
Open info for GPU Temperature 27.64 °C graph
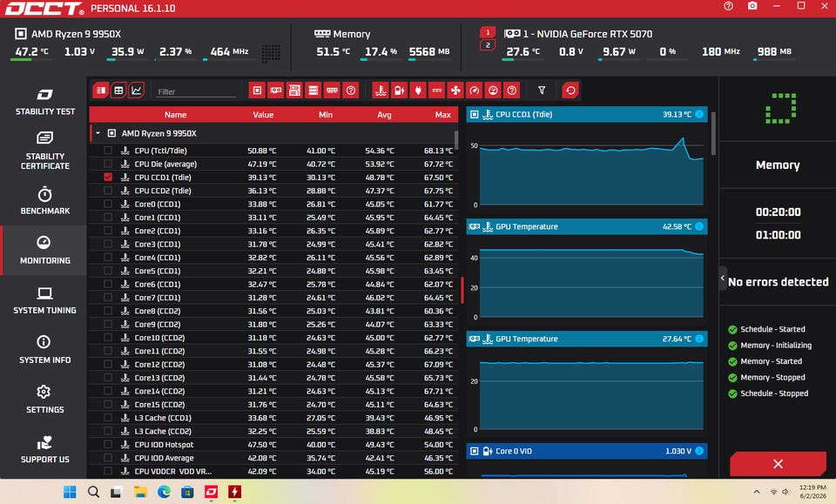tap(699, 339)
